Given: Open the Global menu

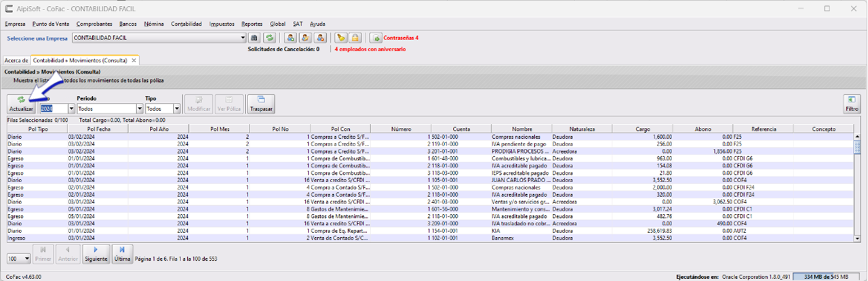Looking at the screenshot, I should 277,24.
